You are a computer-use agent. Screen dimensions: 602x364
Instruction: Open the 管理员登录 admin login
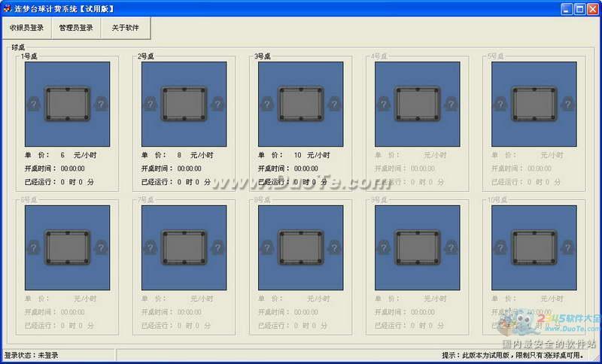tap(76, 28)
